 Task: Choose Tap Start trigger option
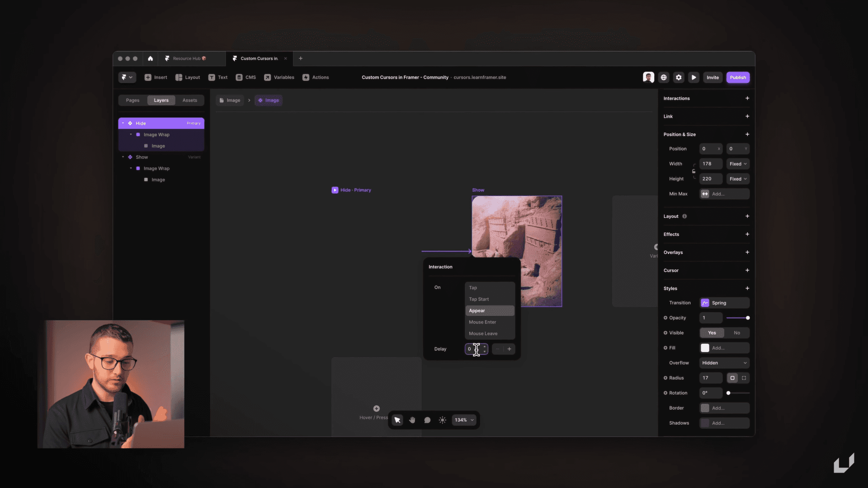490,299
